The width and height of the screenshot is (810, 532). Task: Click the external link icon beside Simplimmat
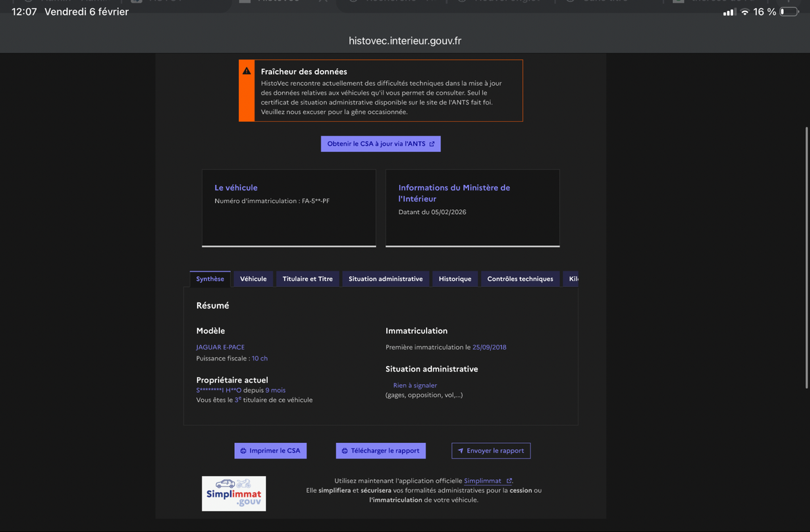[509, 481]
